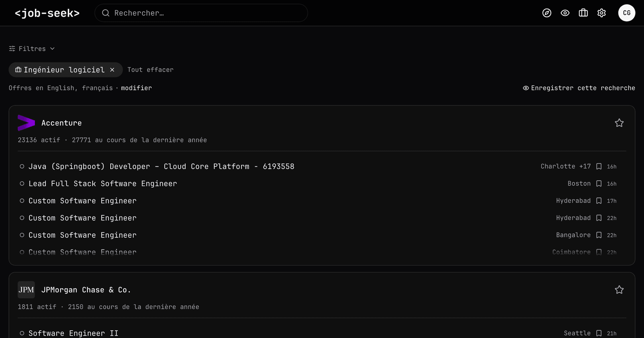Click status circle beside Software Engineer II

tap(22, 333)
